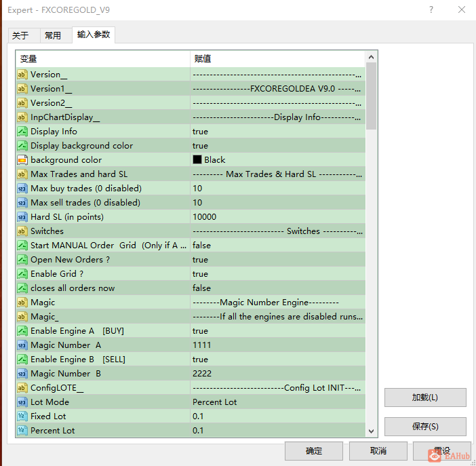The width and height of the screenshot is (476, 466).
Task: Edit Magic Number B value 2222
Action: point(278,374)
